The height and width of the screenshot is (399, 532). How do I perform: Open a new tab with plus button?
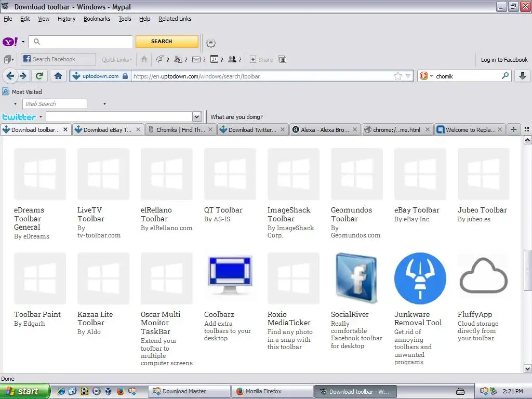[x=514, y=129]
